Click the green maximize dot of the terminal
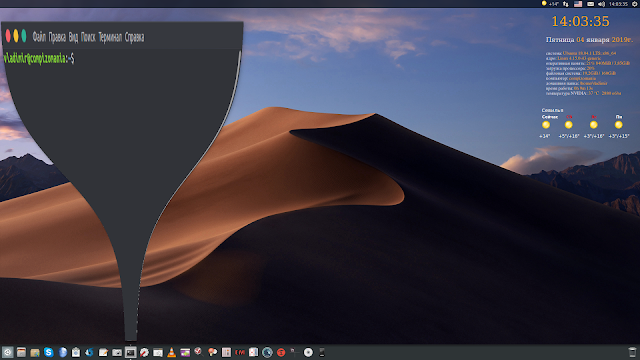Screen dimensions: 640x360 (24, 36)
